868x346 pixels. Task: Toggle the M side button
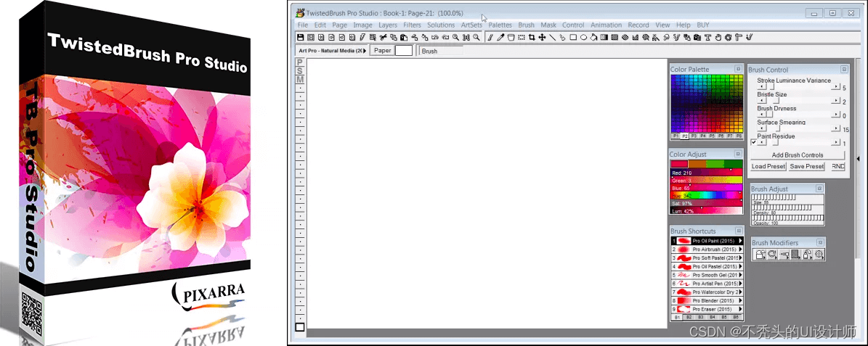[x=300, y=79]
